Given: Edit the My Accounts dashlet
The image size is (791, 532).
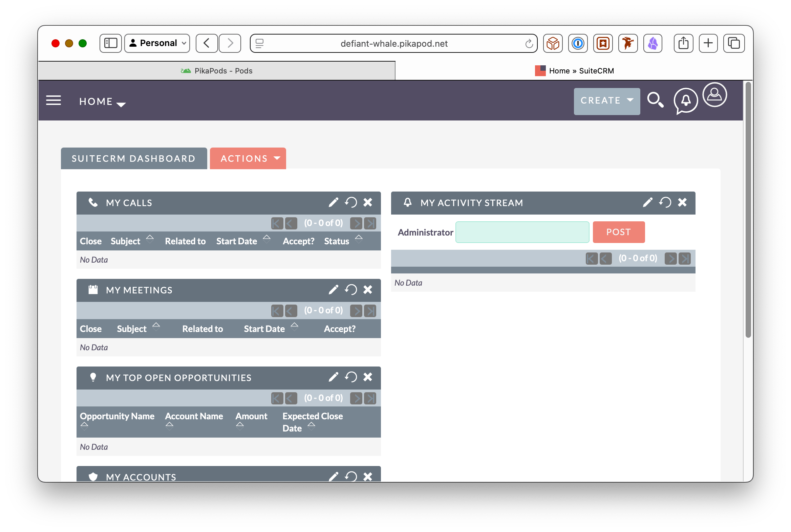Looking at the screenshot, I should tap(333, 477).
